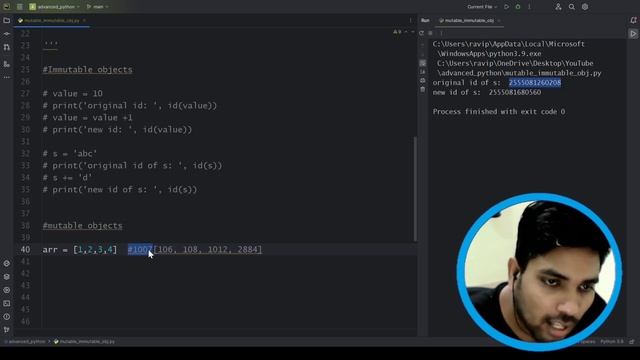Open the Structure tool window
This screenshot has height=360, width=640.
tap(7, 64)
